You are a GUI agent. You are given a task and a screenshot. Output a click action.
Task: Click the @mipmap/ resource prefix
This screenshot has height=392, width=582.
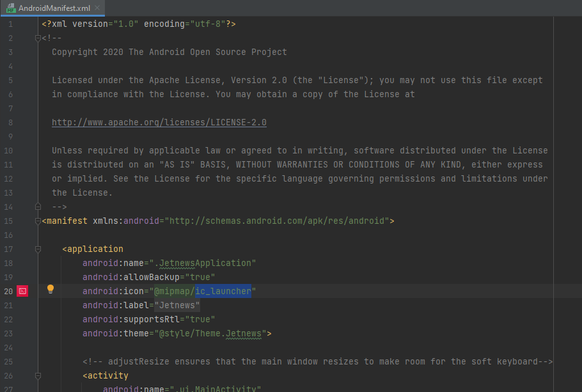click(x=175, y=291)
